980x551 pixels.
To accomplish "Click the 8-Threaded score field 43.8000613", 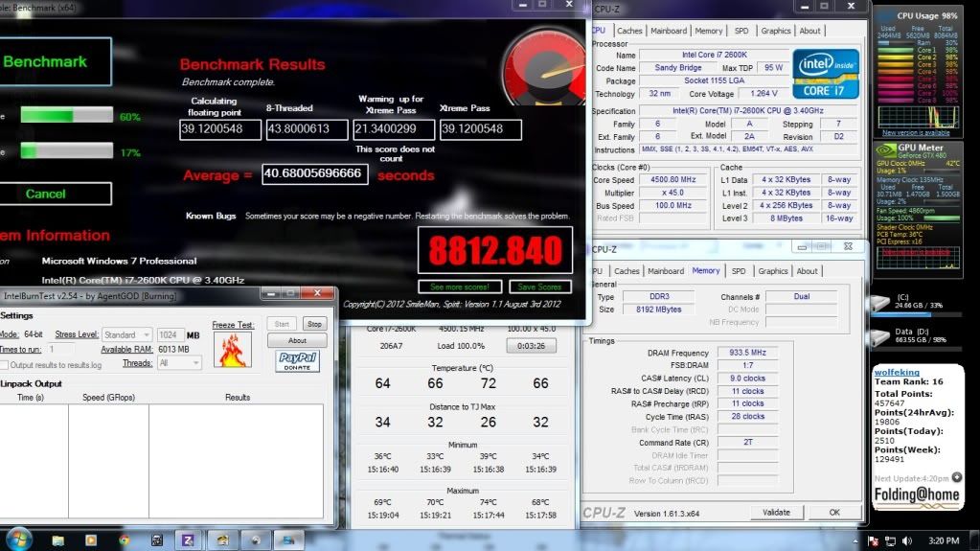I will point(307,129).
